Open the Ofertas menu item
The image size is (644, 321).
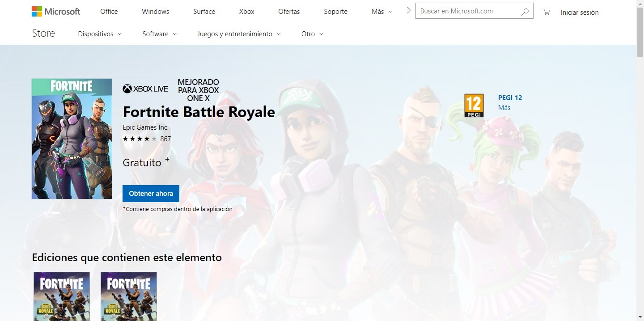click(x=289, y=12)
